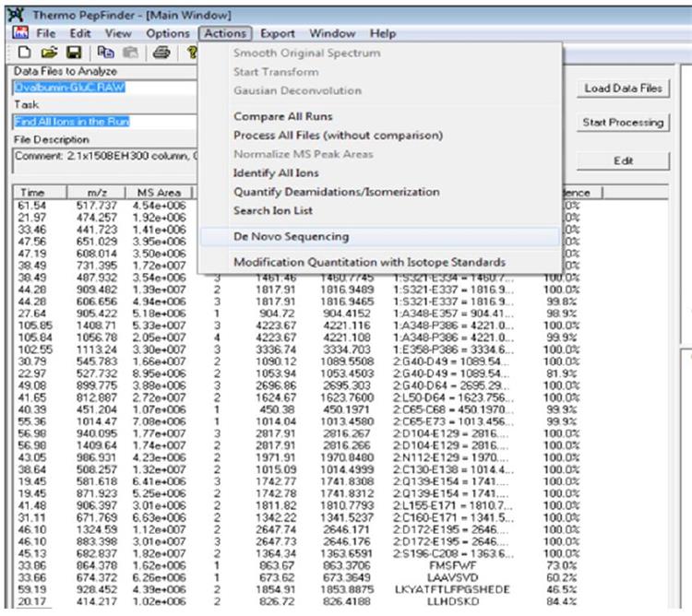Click the peptide sequence LAAVSVD
This screenshot has width=692, height=616.
click(453, 577)
